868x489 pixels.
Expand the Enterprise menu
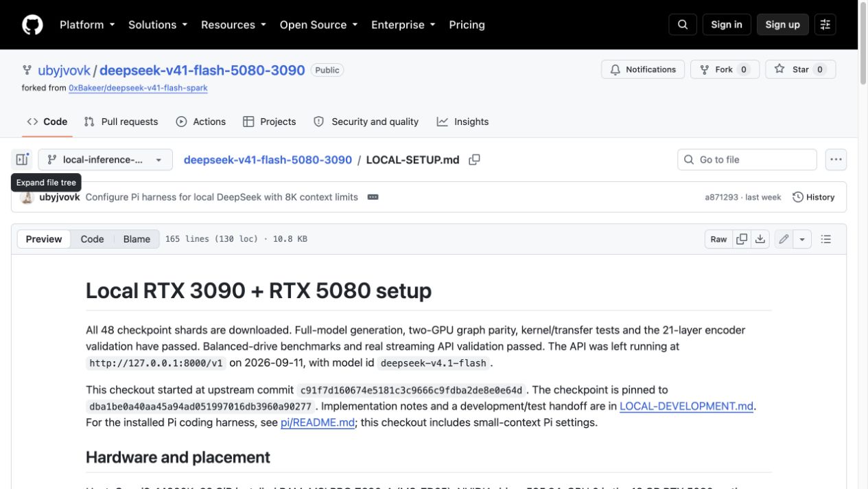point(403,25)
